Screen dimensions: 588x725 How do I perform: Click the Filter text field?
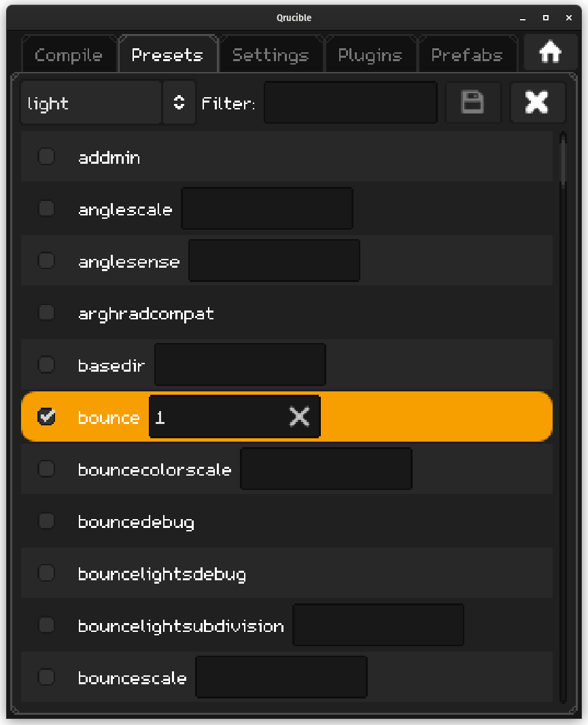pos(350,103)
